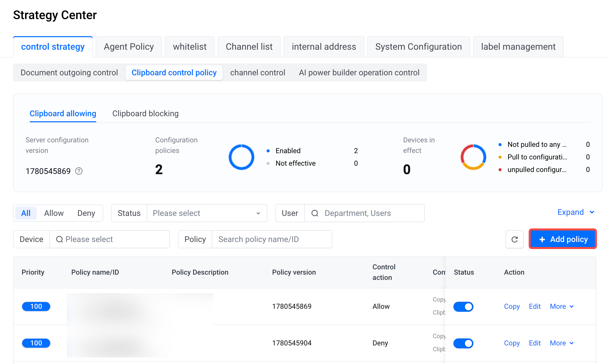The height and width of the screenshot is (364, 607).
Task: Click the Search policy name/ID field
Action: [x=272, y=239]
